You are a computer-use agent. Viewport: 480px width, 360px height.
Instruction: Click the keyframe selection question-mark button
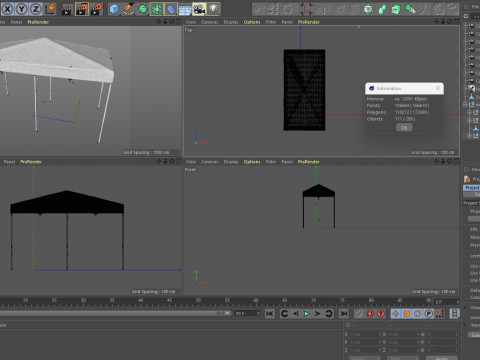tap(381, 314)
